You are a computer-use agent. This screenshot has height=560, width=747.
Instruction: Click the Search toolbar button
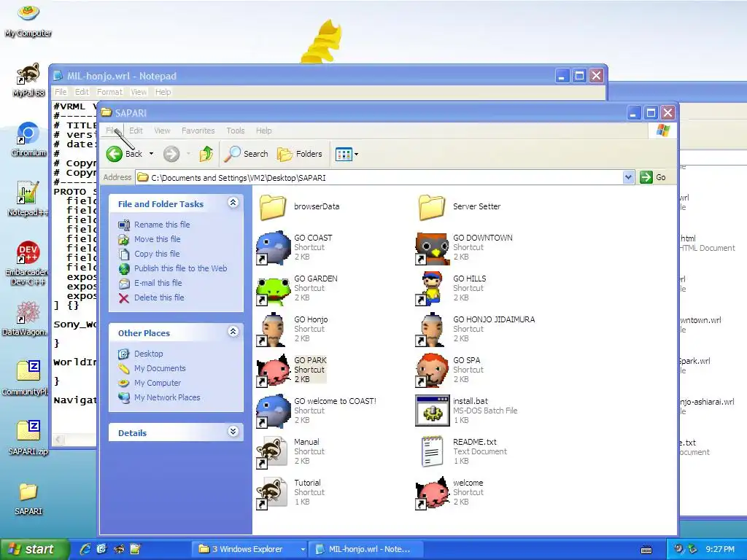247,154
